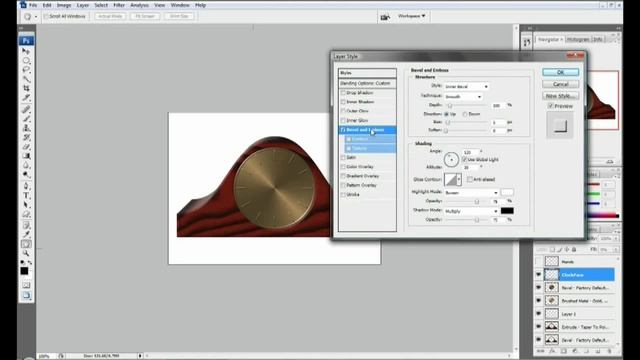Select the Elliptical Marquee tool

[x=26, y=61]
